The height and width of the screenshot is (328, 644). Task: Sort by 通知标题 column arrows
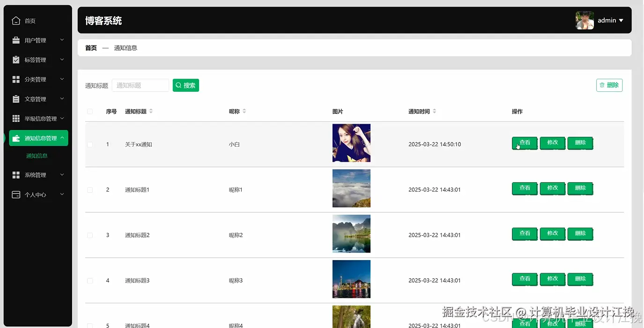151,112
